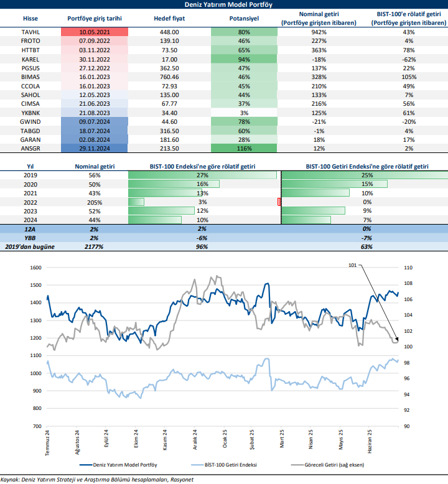Screen dimensions: 448x484
Task: Click the Hisse column header
Action: (x=30, y=19)
